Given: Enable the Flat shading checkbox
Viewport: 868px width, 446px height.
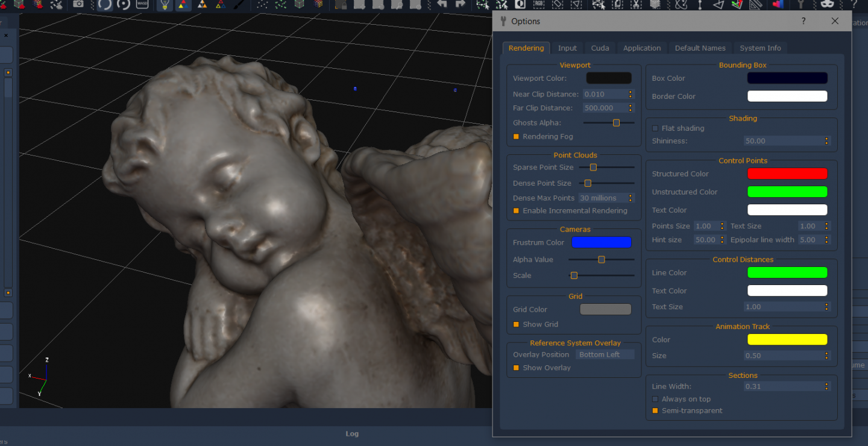Looking at the screenshot, I should click(655, 128).
